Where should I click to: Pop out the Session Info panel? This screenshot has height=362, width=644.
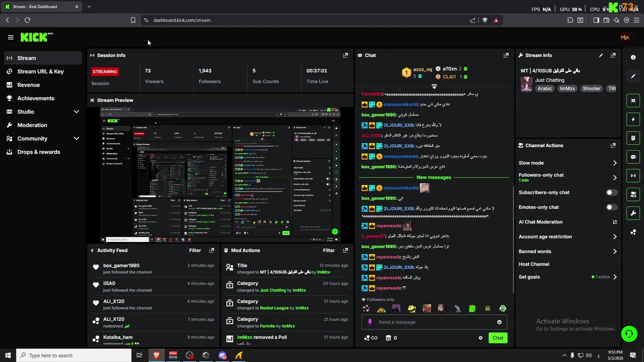point(345,55)
